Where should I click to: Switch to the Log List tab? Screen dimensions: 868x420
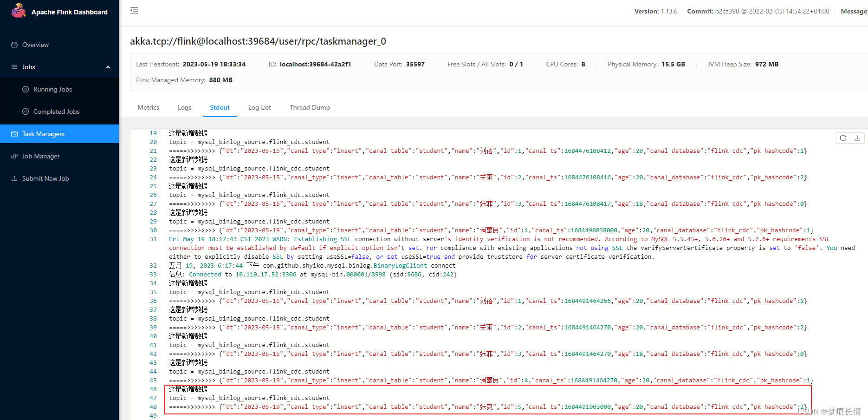point(259,107)
